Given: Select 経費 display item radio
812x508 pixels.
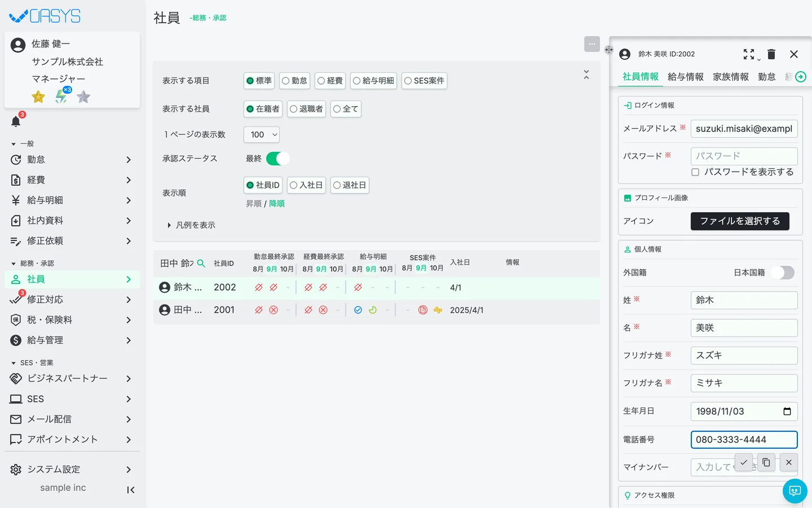Looking at the screenshot, I should [x=330, y=81].
